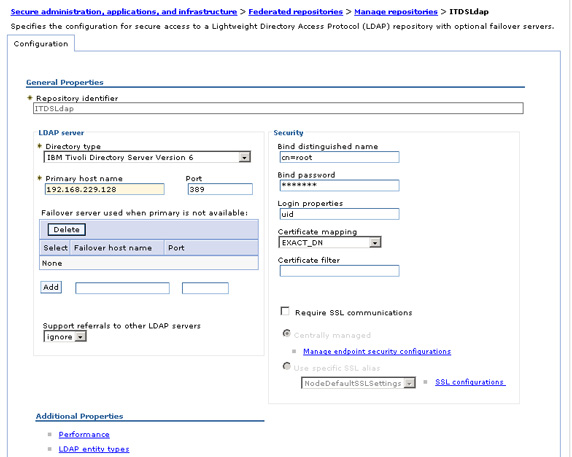The image size is (572, 457).
Task: Open the SSL configurations link
Action: (x=470, y=382)
